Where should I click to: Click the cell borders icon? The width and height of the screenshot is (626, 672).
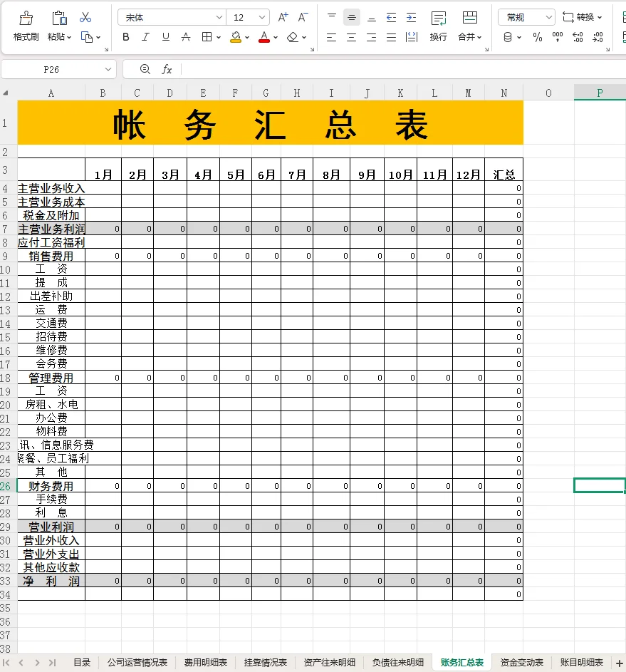coord(207,37)
